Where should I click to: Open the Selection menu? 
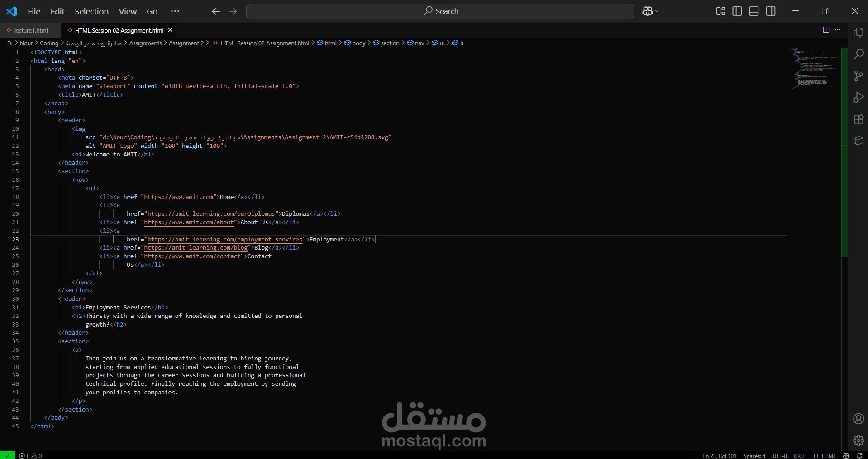pos(91,11)
